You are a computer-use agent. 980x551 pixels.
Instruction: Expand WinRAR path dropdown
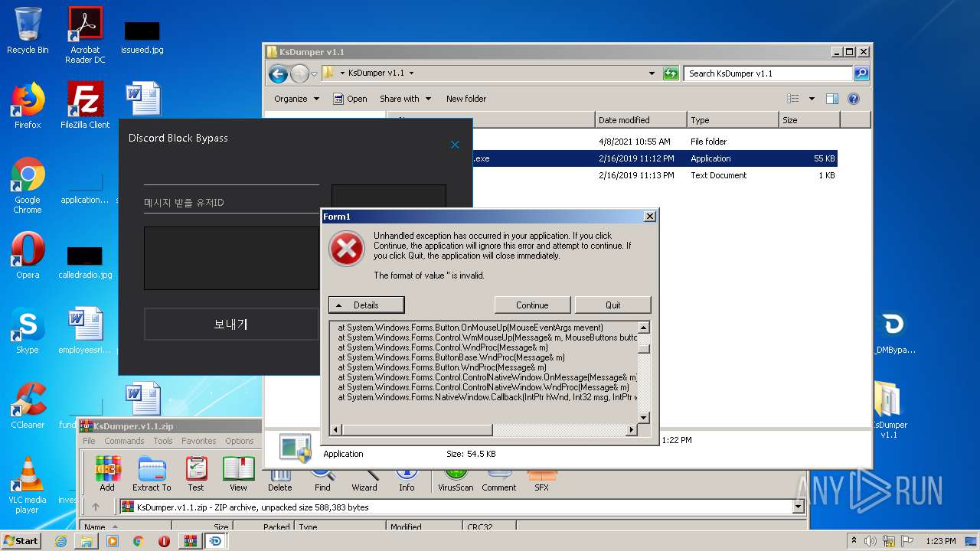[x=799, y=507]
